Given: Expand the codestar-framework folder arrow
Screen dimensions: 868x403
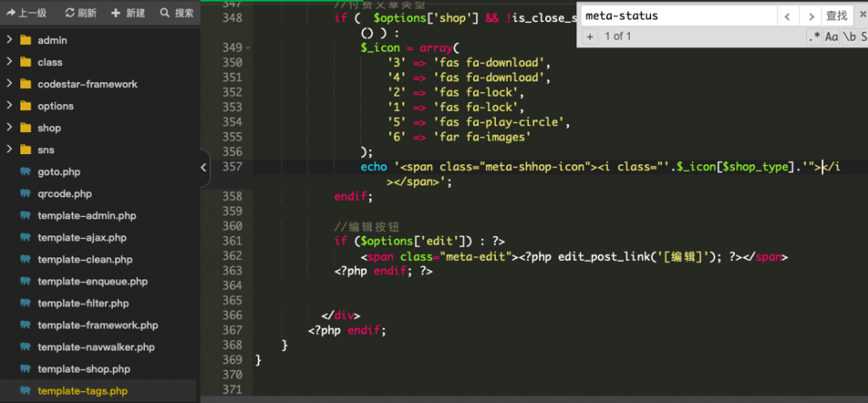Looking at the screenshot, I should 9,84.
